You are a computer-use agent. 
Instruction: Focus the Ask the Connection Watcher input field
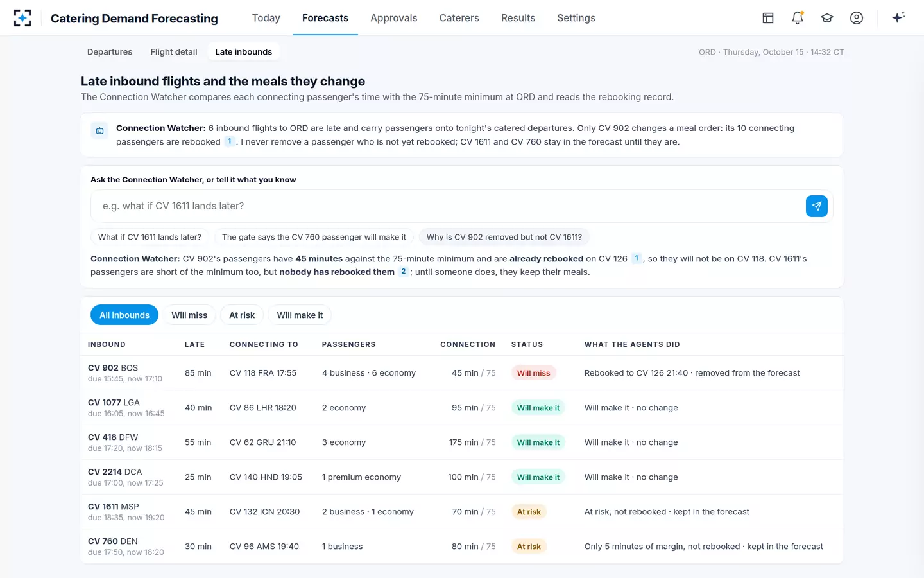[x=447, y=206]
